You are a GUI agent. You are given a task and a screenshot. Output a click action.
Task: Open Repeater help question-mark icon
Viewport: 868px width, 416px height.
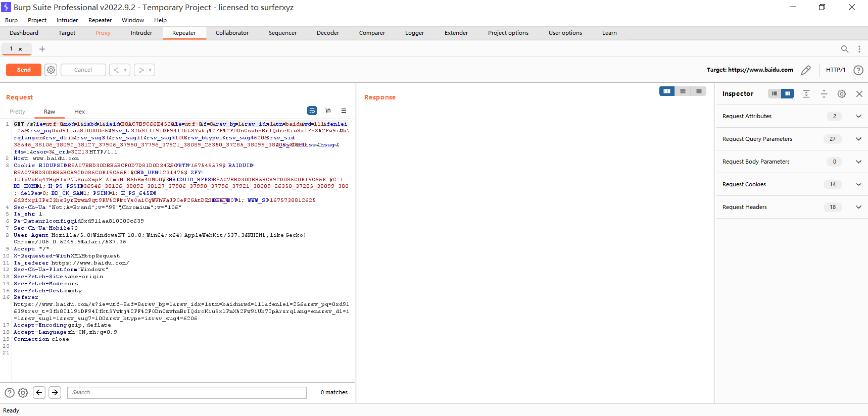click(x=858, y=70)
